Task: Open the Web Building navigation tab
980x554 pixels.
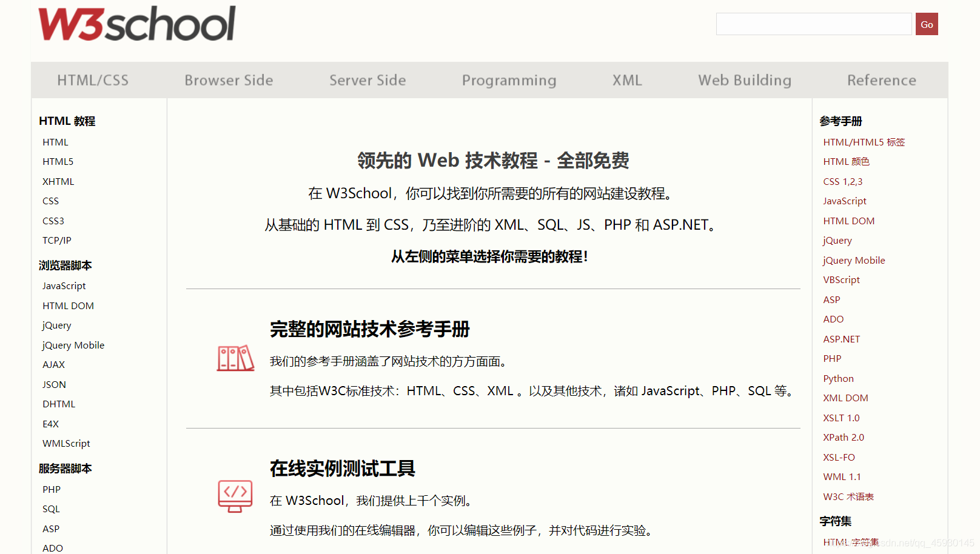Action: [745, 81]
